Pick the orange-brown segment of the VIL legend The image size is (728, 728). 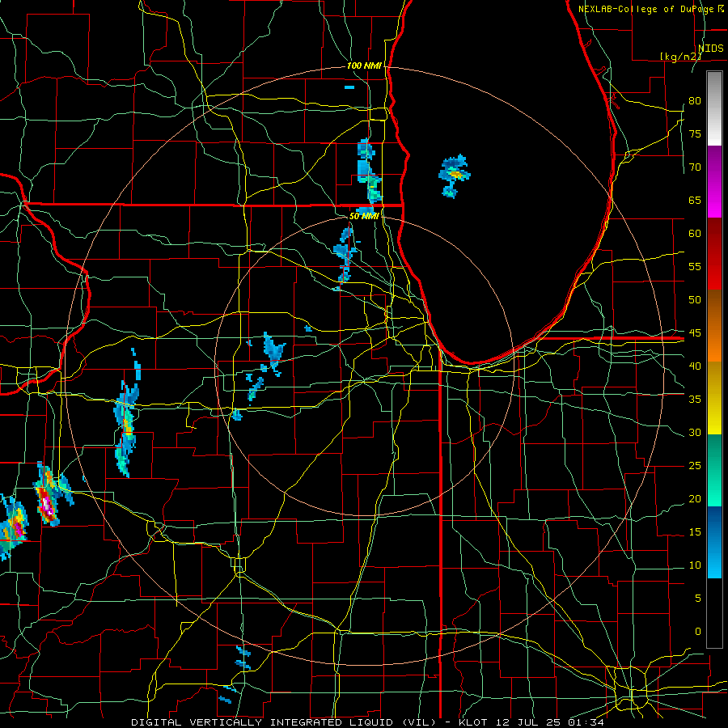point(714,326)
